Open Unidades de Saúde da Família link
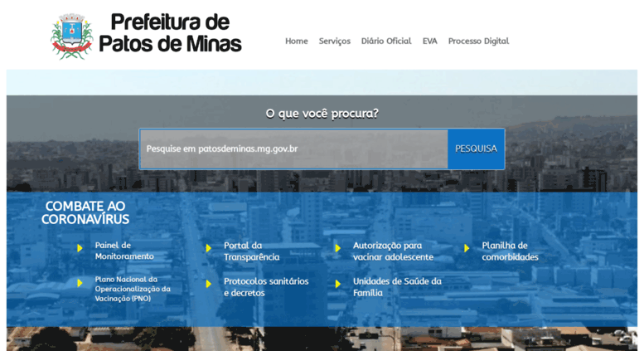The height and width of the screenshot is (351, 644). click(397, 287)
